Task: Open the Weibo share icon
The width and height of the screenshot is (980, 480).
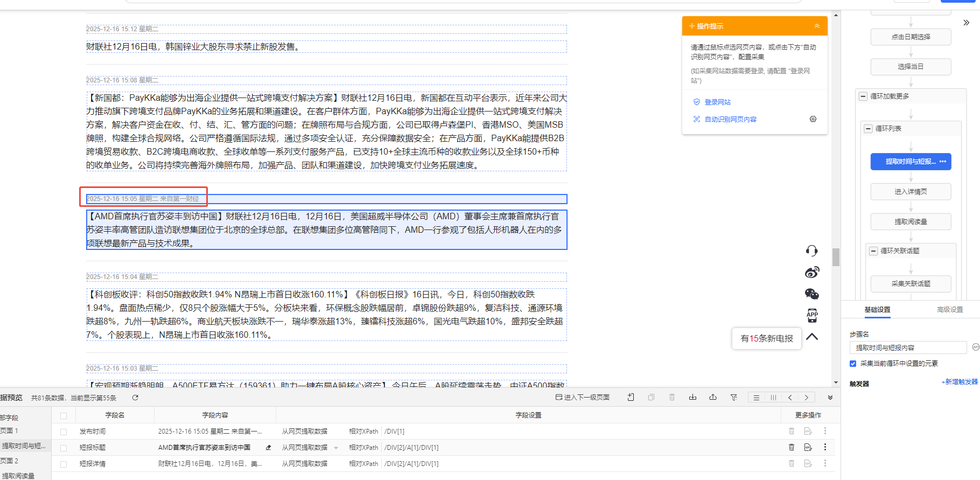Action: coord(811,272)
